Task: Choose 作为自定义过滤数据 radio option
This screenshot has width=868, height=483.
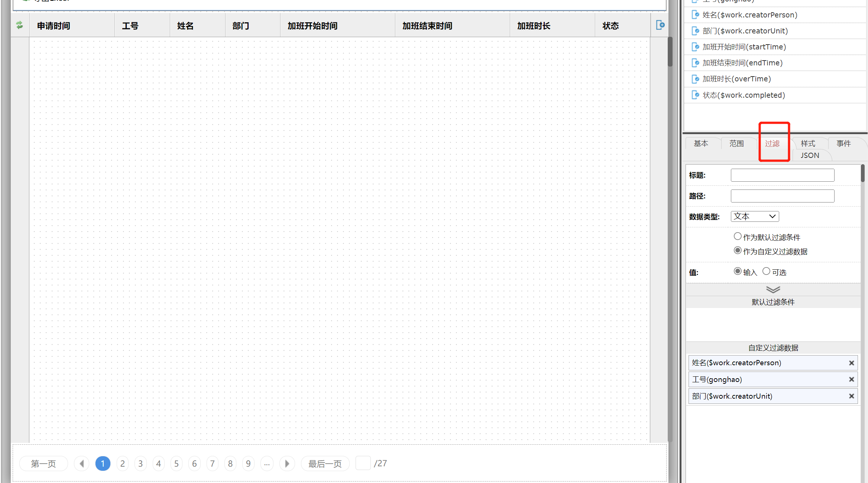Action: click(x=738, y=250)
